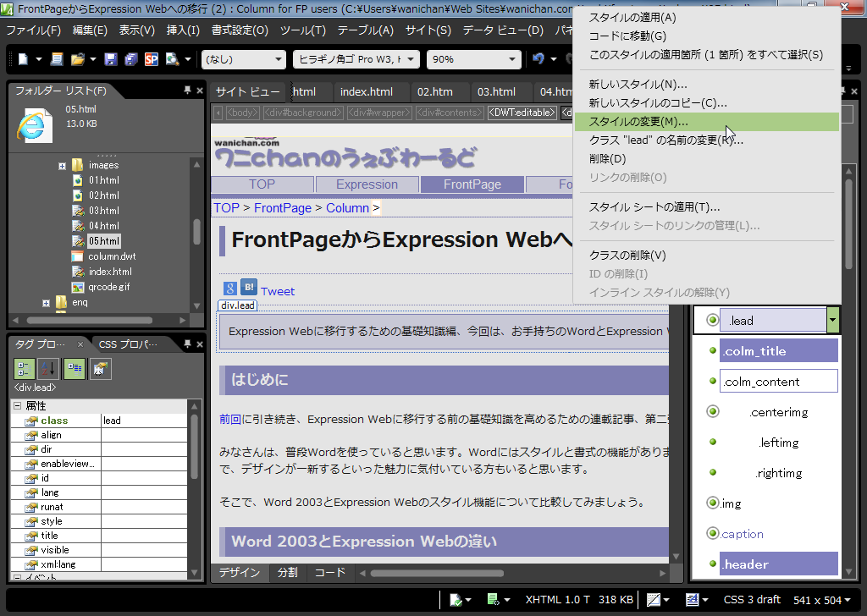The image size is (867, 616).
Task: Click the class attribute icon in properties
Action: pyautogui.click(x=31, y=421)
